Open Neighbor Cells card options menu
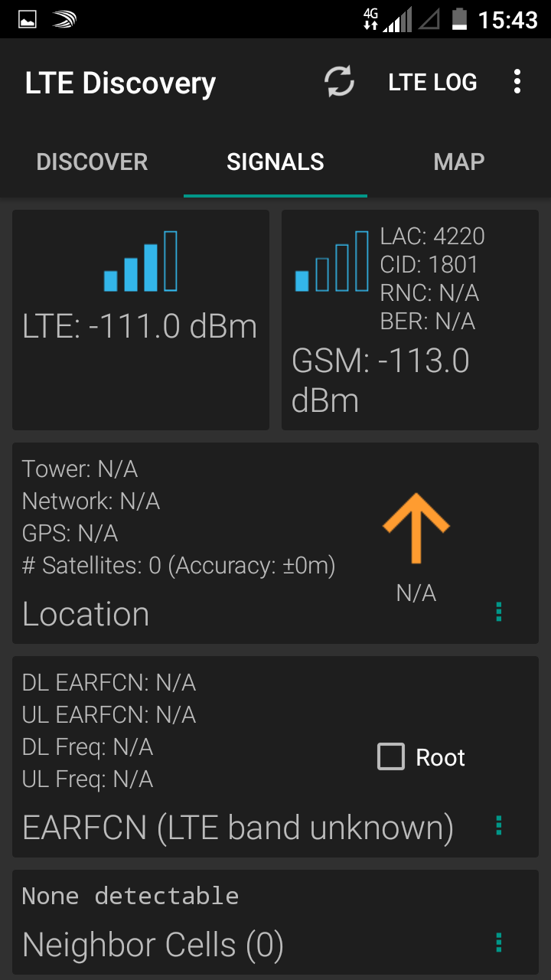This screenshot has height=980, width=551. tap(499, 942)
